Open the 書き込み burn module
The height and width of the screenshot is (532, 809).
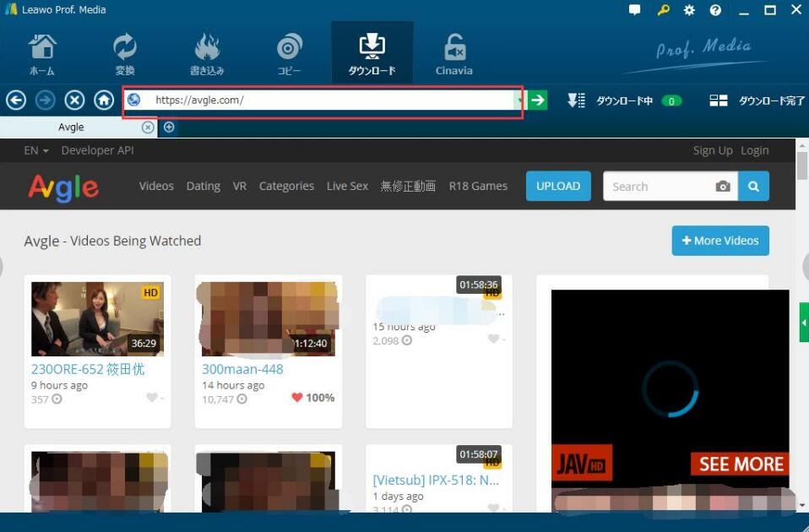tap(207, 54)
